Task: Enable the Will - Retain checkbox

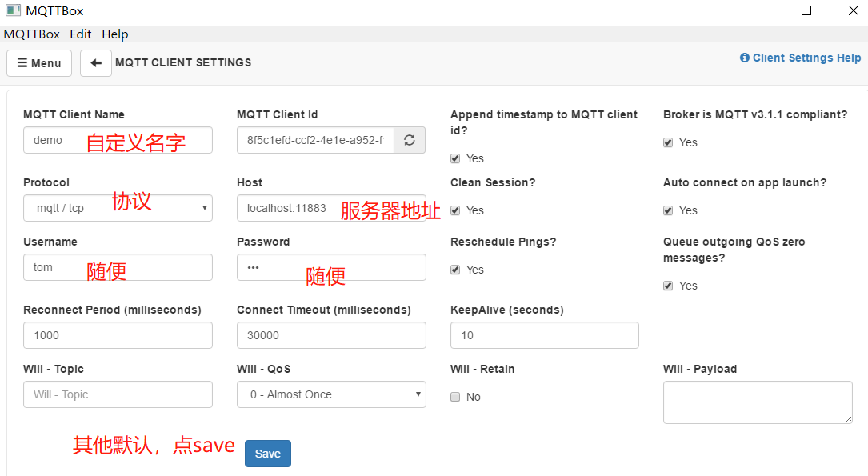Action: (x=455, y=398)
